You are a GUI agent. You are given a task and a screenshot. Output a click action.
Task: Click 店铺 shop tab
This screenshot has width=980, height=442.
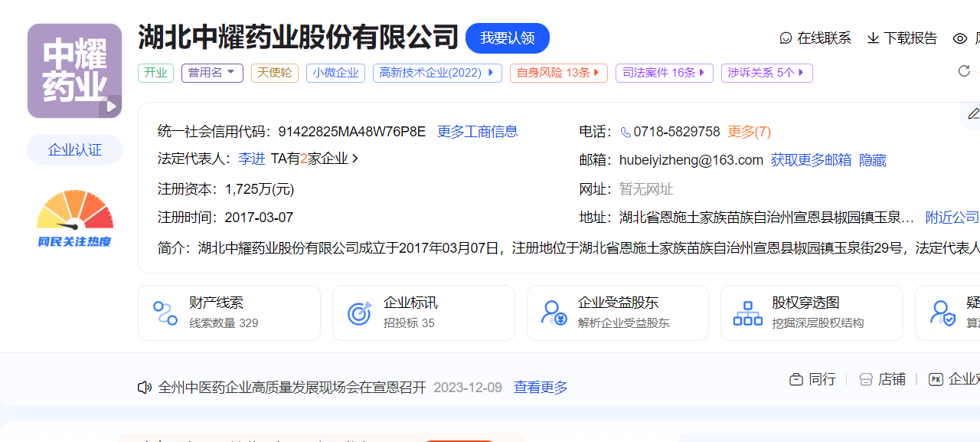pyautogui.click(x=882, y=379)
